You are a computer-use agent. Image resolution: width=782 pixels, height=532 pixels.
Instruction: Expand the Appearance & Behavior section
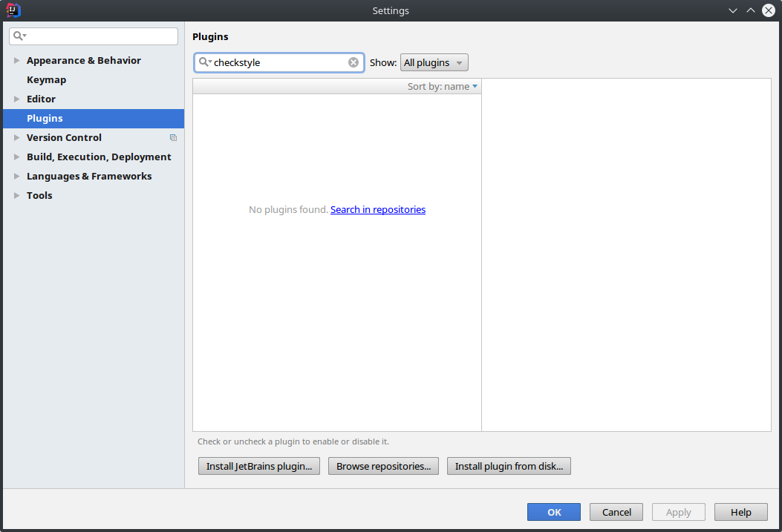(x=17, y=61)
